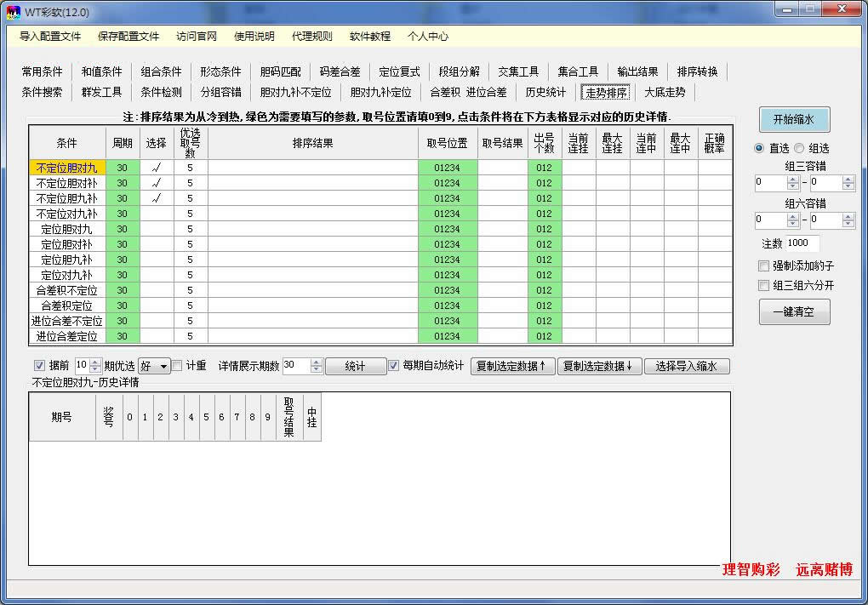This screenshot has width=868, height=605.
Task: Open the 常用条件 conditions panel
Action: 43,71
